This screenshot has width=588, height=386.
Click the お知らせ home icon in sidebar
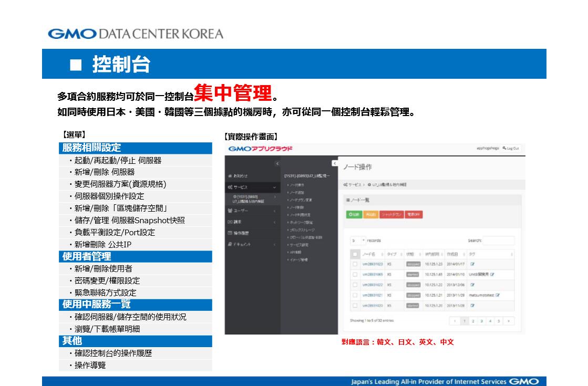[x=230, y=176]
